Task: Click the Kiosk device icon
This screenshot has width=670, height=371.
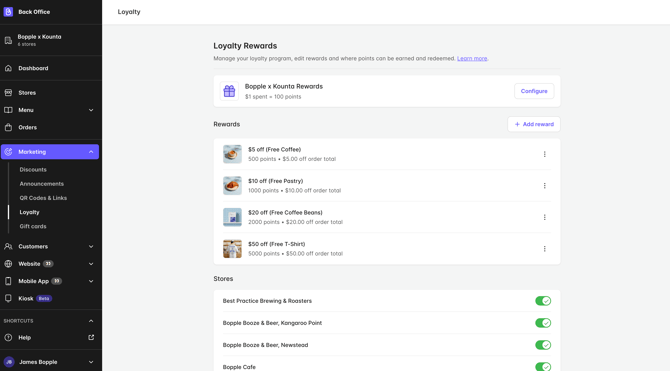Action: pos(8,298)
